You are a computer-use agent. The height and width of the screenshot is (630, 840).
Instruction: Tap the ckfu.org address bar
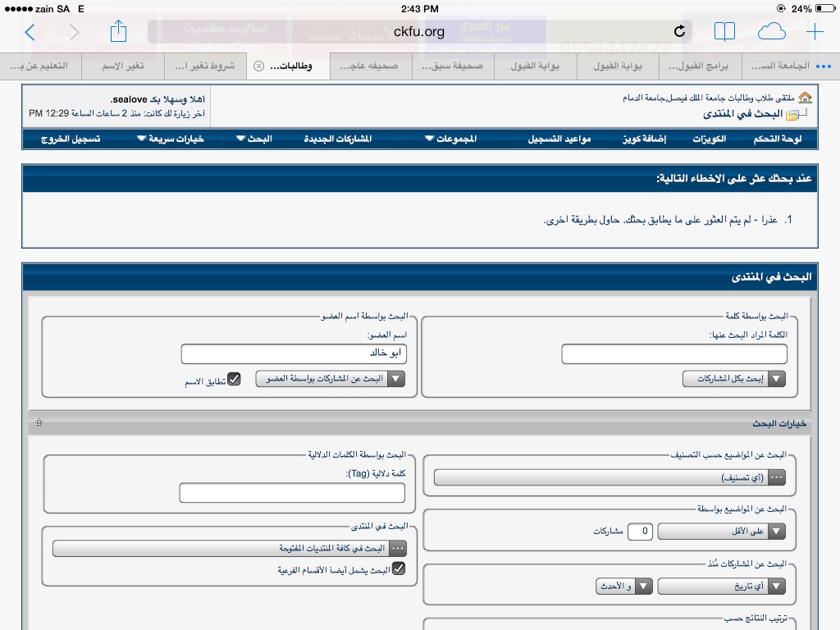(419, 32)
